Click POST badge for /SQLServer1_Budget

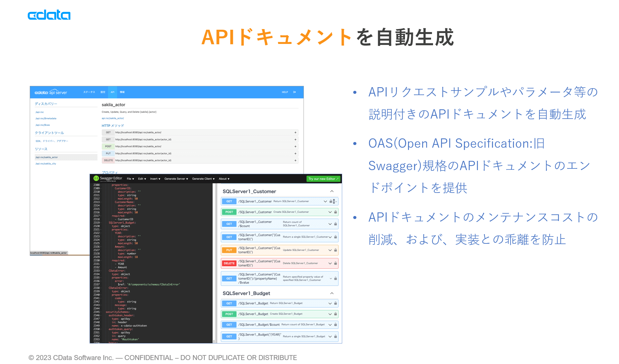(x=229, y=314)
